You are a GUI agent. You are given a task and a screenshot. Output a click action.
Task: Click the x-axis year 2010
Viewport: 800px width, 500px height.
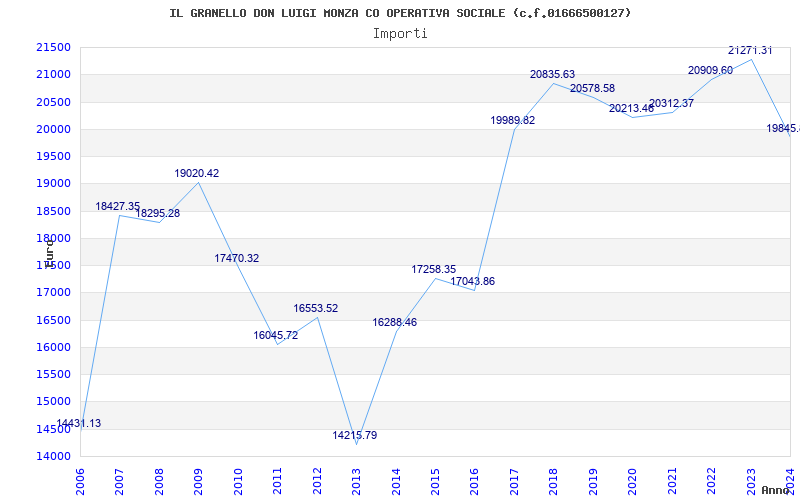tap(238, 482)
